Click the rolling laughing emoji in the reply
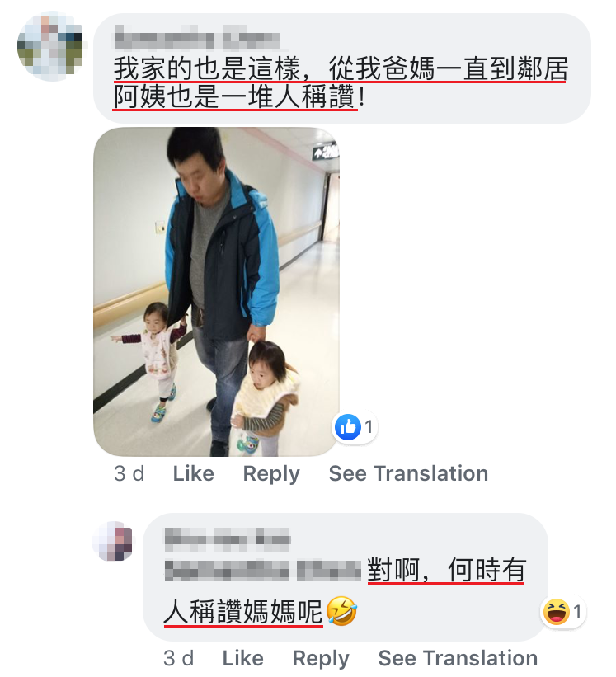Image resolution: width=616 pixels, height=677 pixels. (x=341, y=611)
